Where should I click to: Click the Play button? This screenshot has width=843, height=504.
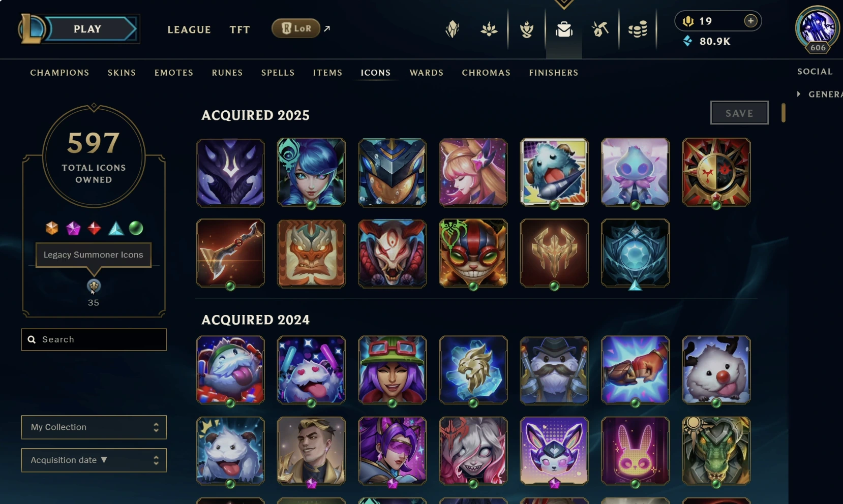88,29
